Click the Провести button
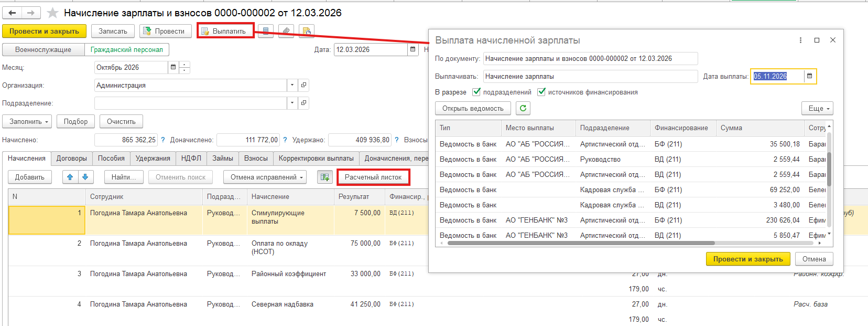868x326 pixels. (x=165, y=31)
